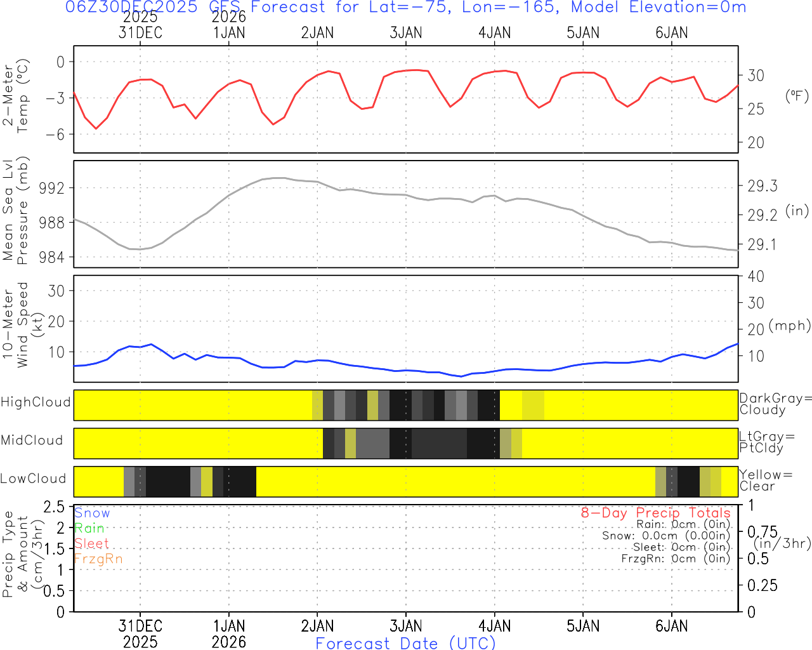Click the DarkGray=Cloudy legend text
Viewport: 812px width, 650px height.
coord(775,404)
